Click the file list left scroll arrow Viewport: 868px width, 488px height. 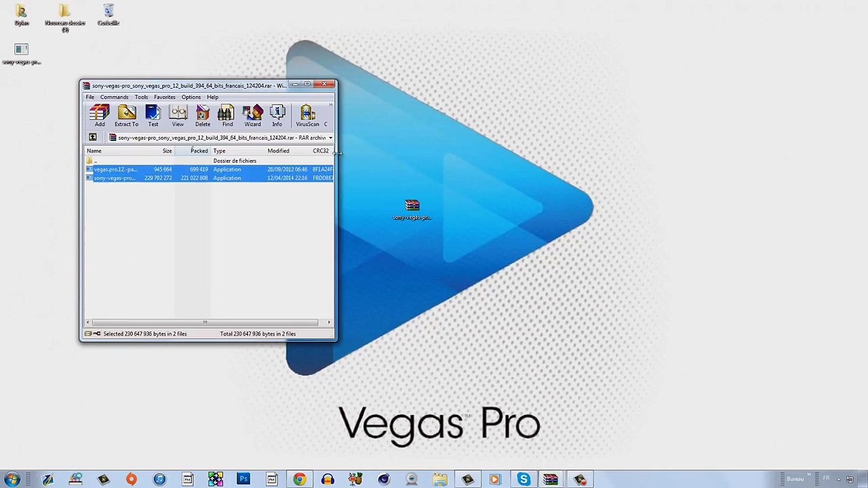pos(88,323)
